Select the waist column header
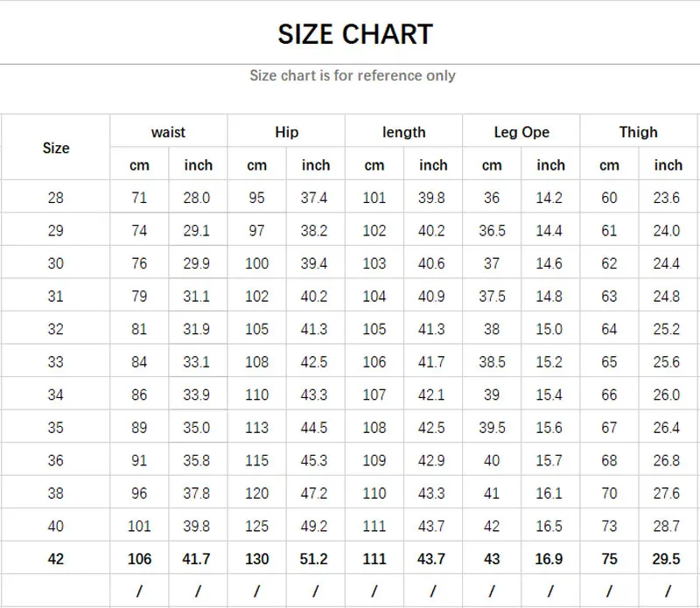This screenshot has width=700, height=608. tap(168, 132)
